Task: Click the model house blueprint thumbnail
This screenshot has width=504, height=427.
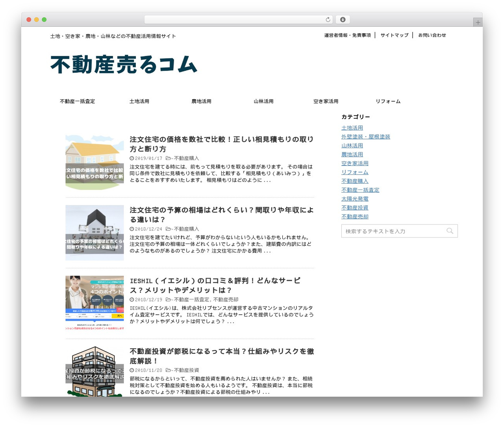Action: click(94, 233)
